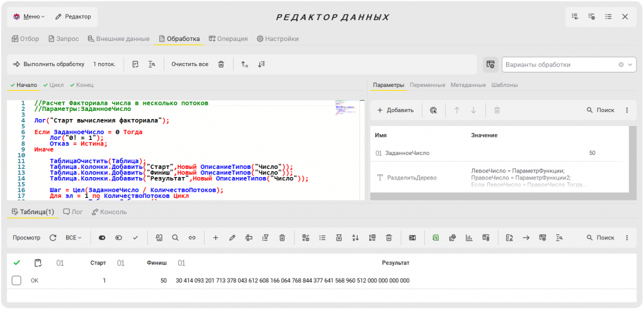Click the cursor-arrow icon next to Добавить
The width and height of the screenshot is (644, 310).
[x=433, y=110]
